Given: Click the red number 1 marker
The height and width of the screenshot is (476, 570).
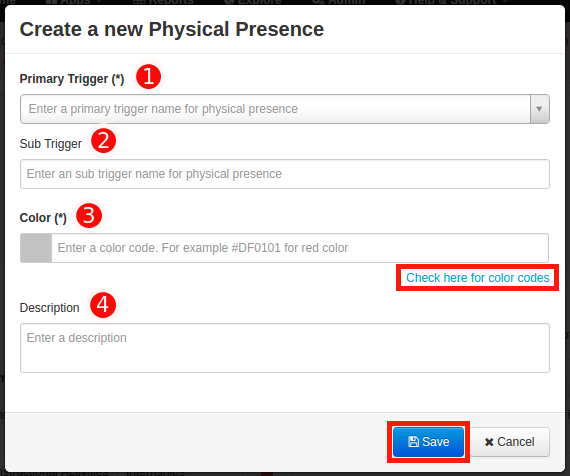Looking at the screenshot, I should click(148, 77).
